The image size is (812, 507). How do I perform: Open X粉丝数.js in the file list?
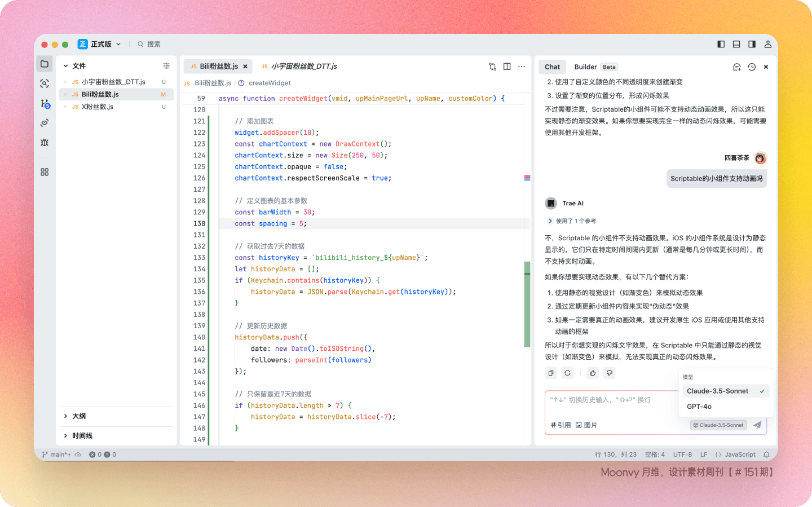[x=117, y=107]
